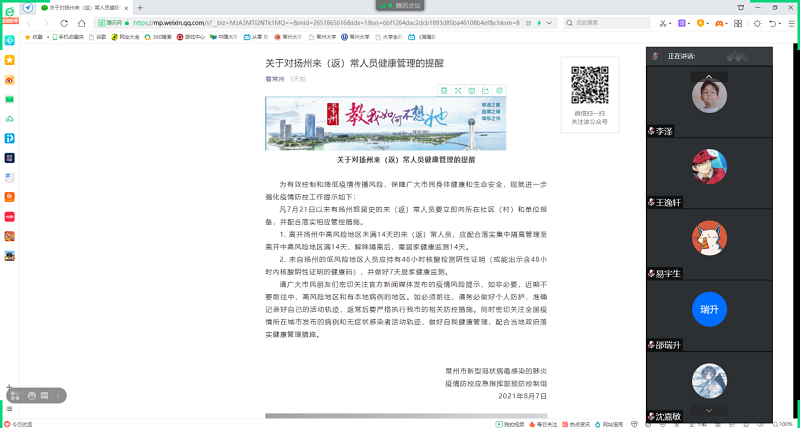The height and width of the screenshot is (428, 800).
Task: Select 邵瑞升's blue avatar tile
Action: point(709,309)
